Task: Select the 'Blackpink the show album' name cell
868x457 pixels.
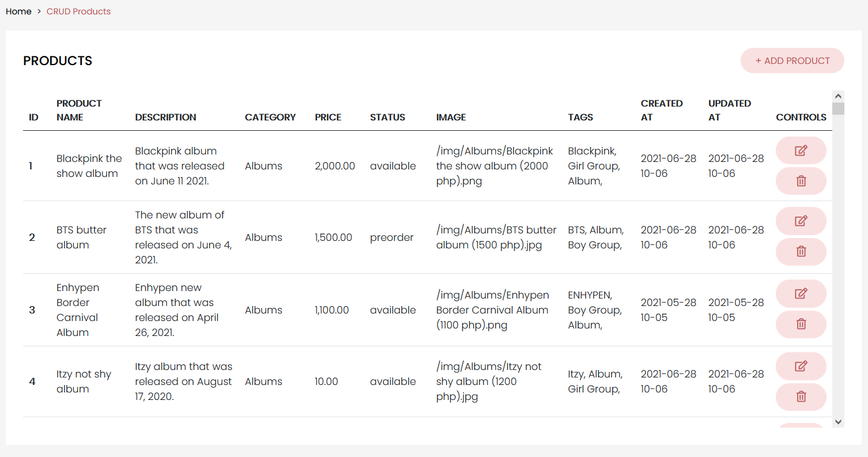Action: pos(89,166)
